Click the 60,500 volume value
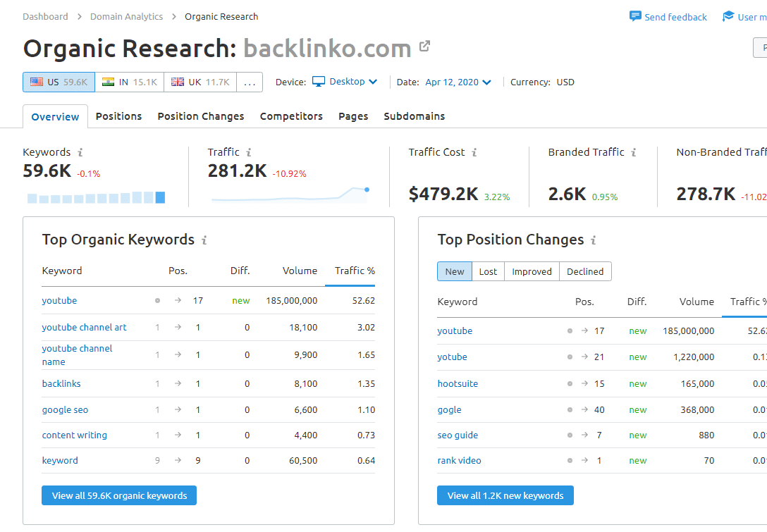 pyautogui.click(x=303, y=461)
